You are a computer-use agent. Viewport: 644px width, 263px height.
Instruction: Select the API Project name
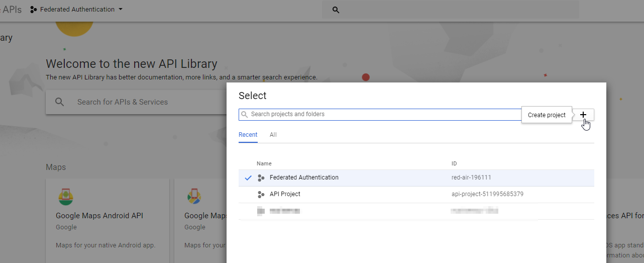pos(285,194)
